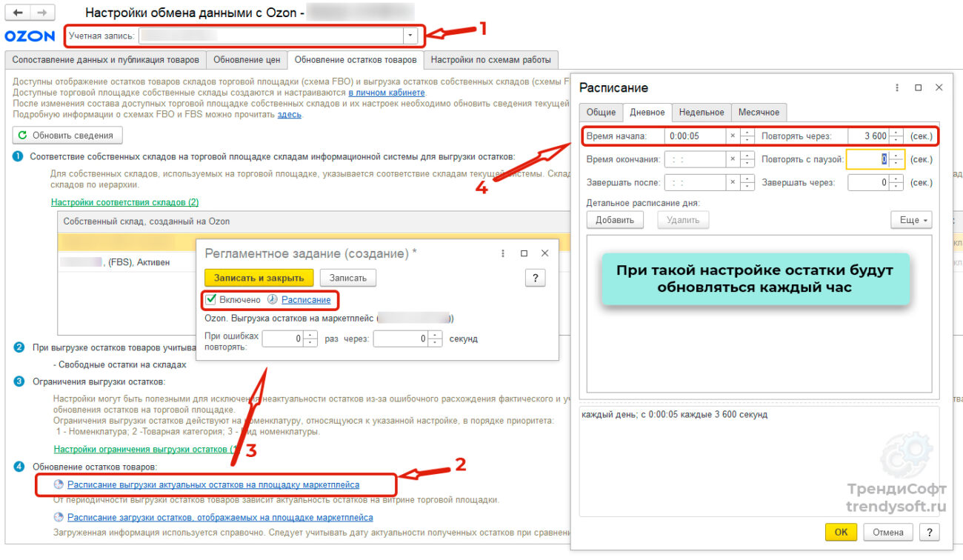Image resolution: width=963 pixels, height=560 pixels.
Task: Select the Учетная запись input field
Action: coord(271,36)
